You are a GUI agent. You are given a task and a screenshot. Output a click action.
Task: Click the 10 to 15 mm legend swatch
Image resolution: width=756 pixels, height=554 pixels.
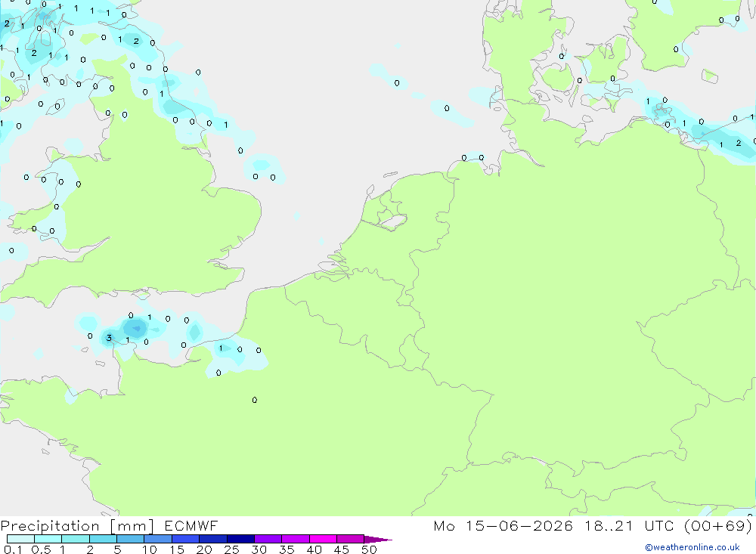tap(158, 539)
